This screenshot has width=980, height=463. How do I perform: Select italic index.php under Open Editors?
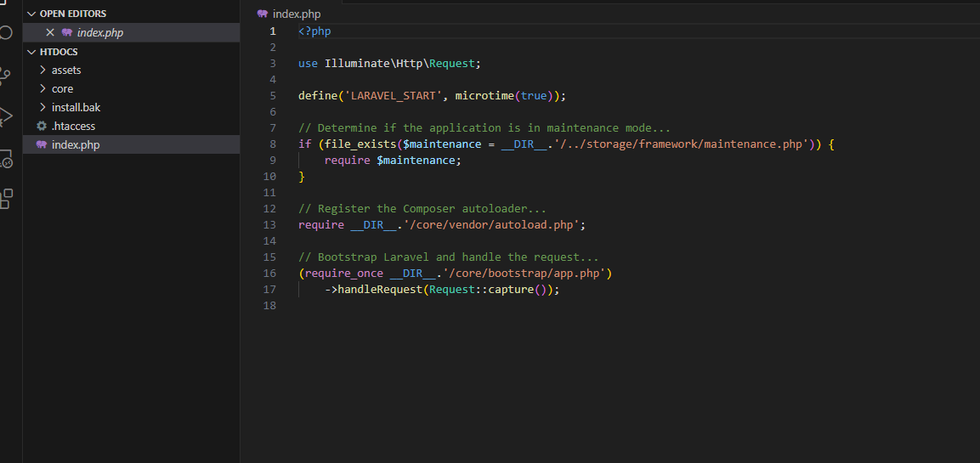click(x=100, y=32)
